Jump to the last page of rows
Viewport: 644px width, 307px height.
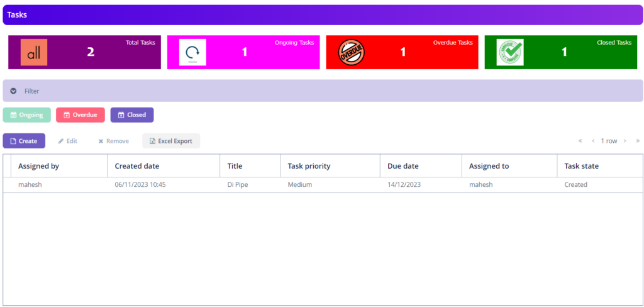tap(638, 141)
